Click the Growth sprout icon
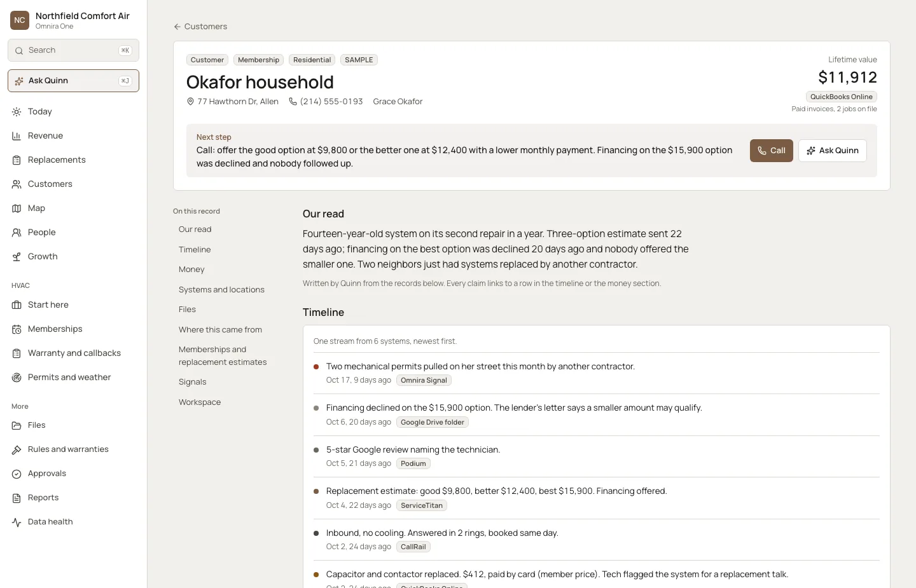 (17, 257)
